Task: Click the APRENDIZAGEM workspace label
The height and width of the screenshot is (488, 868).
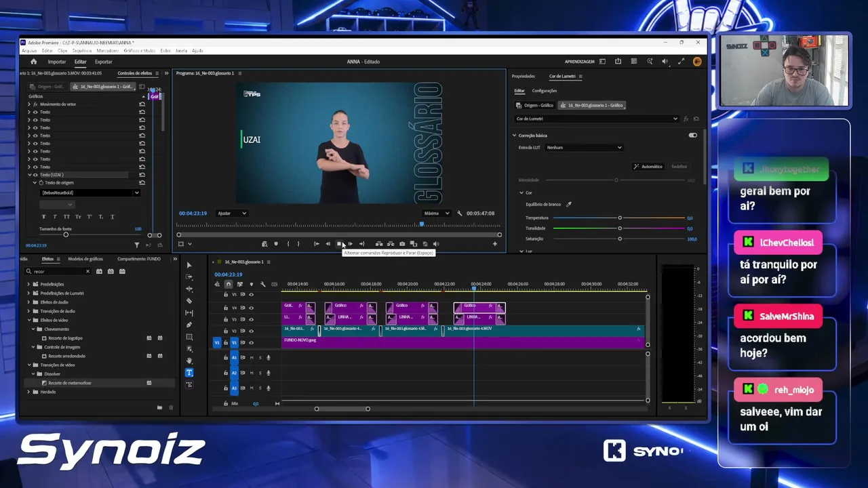Action: pos(580,62)
